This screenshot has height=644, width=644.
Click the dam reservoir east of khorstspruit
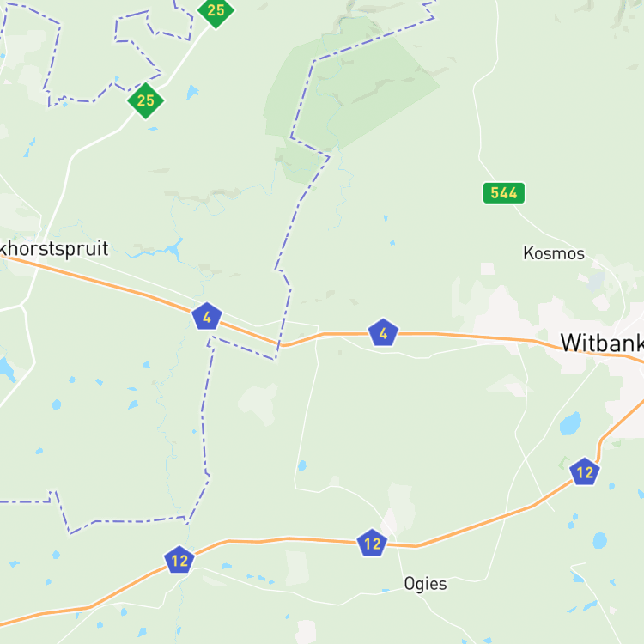point(174,248)
